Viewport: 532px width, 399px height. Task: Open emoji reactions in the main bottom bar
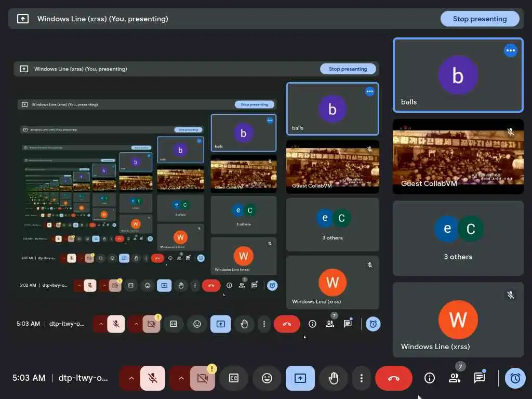267,378
